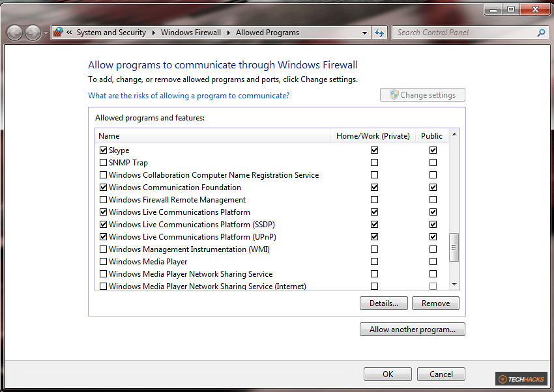The image size is (554, 392).
Task: Close the Allowed Programs window
Action: (535, 10)
